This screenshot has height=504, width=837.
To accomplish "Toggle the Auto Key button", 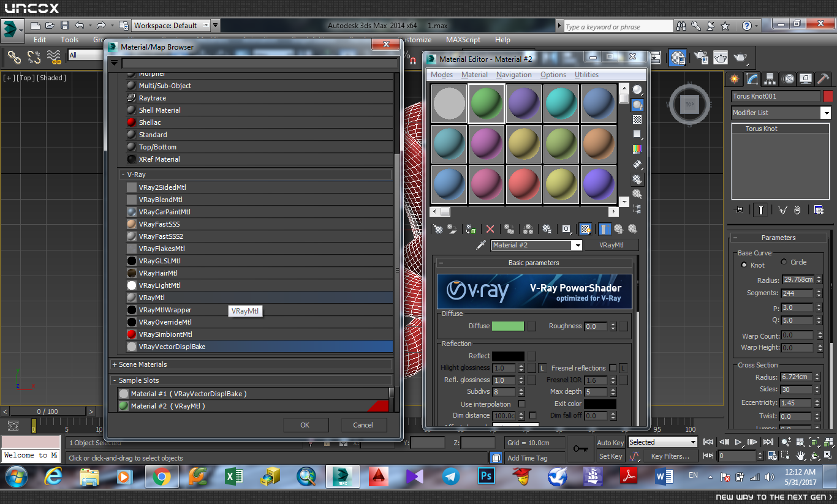I will pos(610,443).
